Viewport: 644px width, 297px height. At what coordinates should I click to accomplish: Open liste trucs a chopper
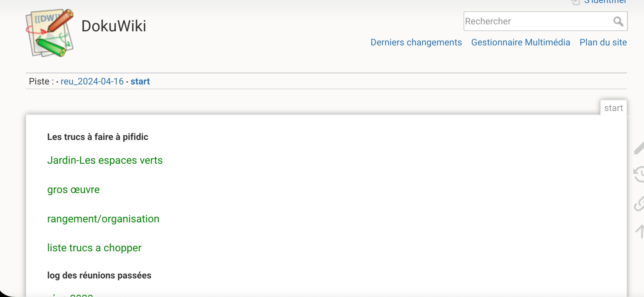pyautogui.click(x=94, y=248)
